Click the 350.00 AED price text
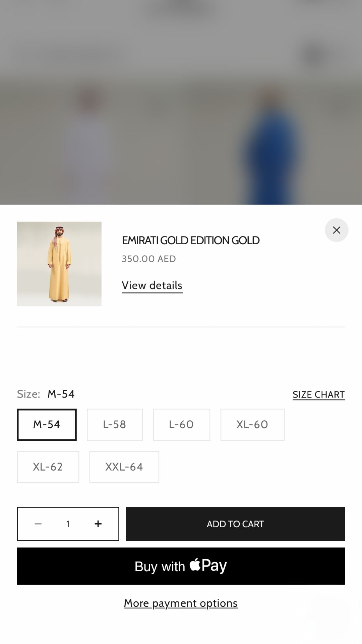This screenshot has height=644, width=362. click(149, 259)
